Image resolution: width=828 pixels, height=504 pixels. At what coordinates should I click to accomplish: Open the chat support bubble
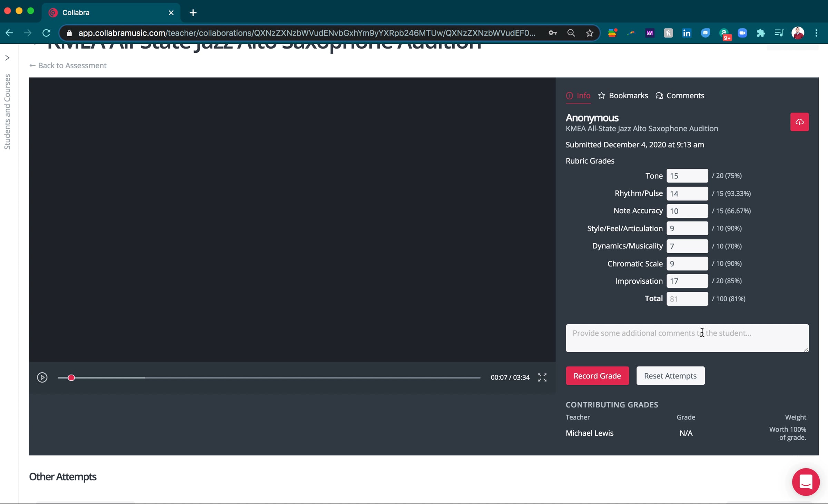coord(805,482)
